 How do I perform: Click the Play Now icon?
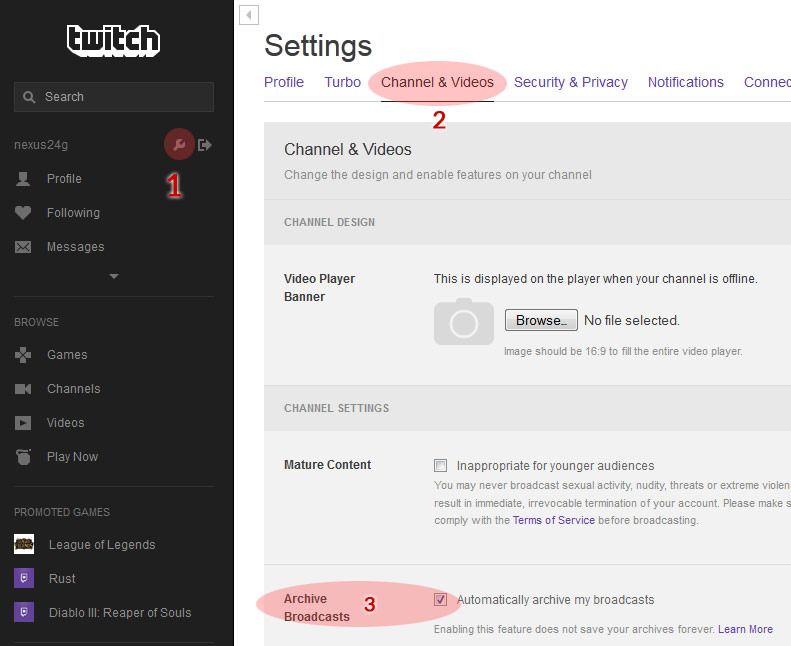23,457
